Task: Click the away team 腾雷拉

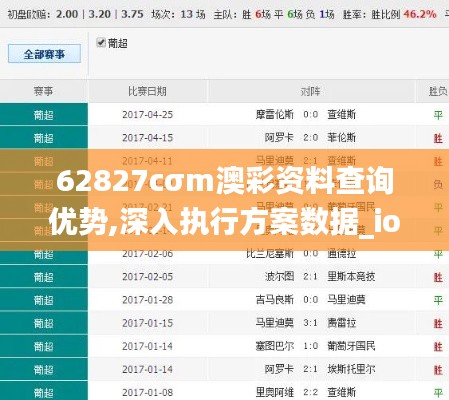Action: (x=342, y=323)
